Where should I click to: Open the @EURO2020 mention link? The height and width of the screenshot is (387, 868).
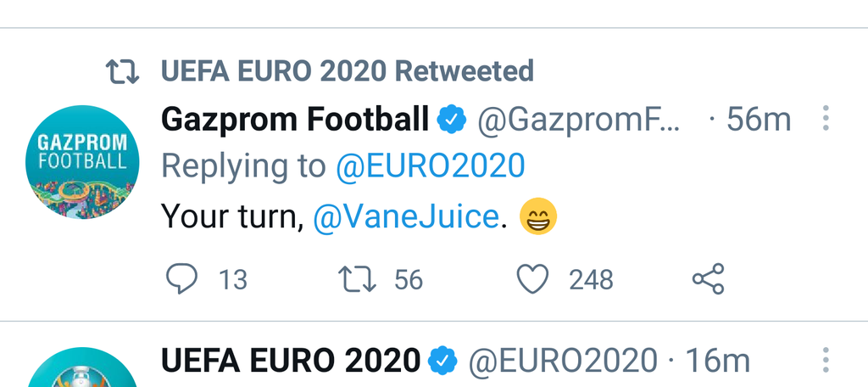430,166
